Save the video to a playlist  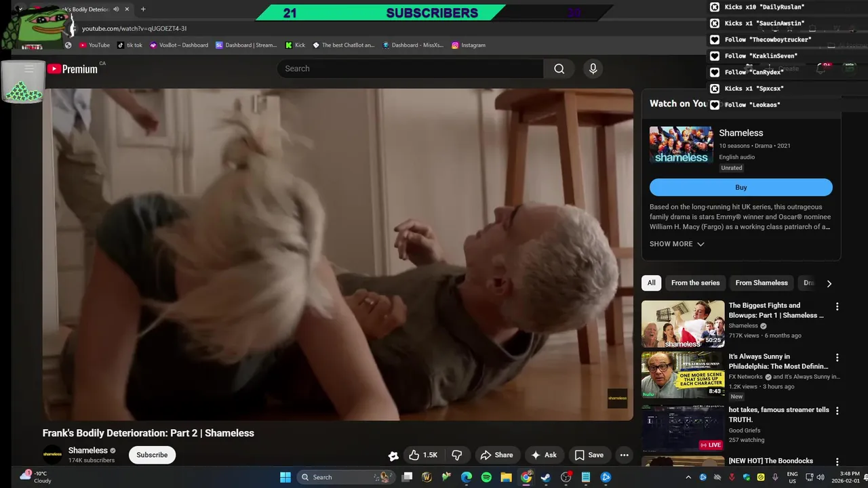(x=589, y=455)
